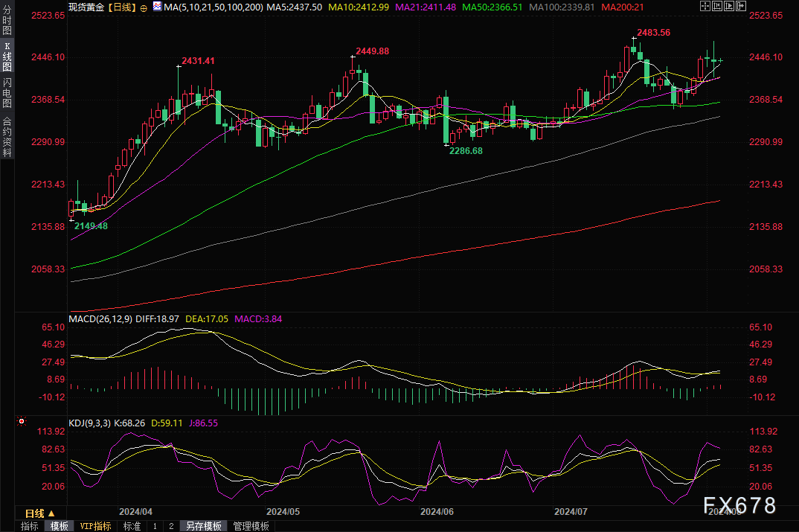Screen dimensions: 799x532
Task: Click the MA(5,10,21,50,100,200) indicator label
Action: [214, 7]
